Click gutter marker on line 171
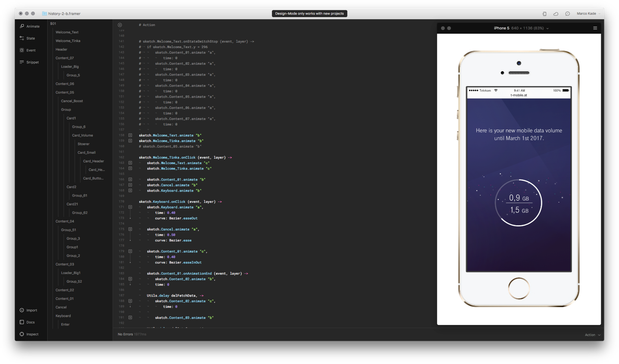Screen dimensions: 619x364 (x=130, y=207)
